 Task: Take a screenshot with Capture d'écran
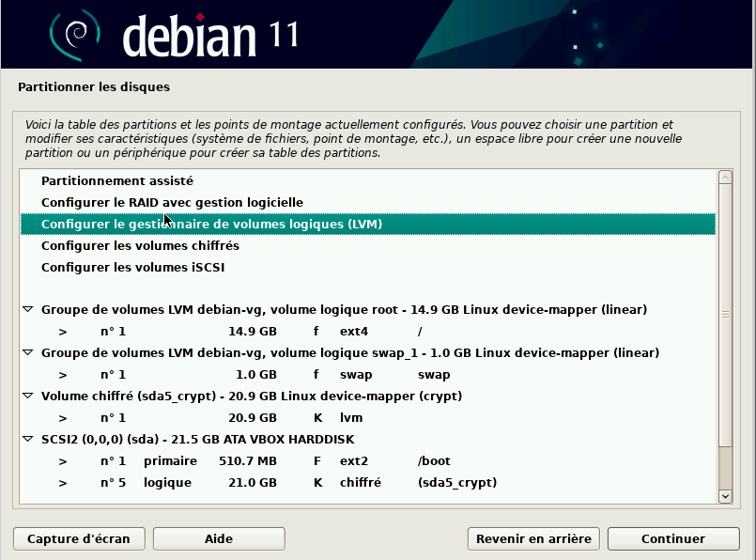click(x=79, y=538)
